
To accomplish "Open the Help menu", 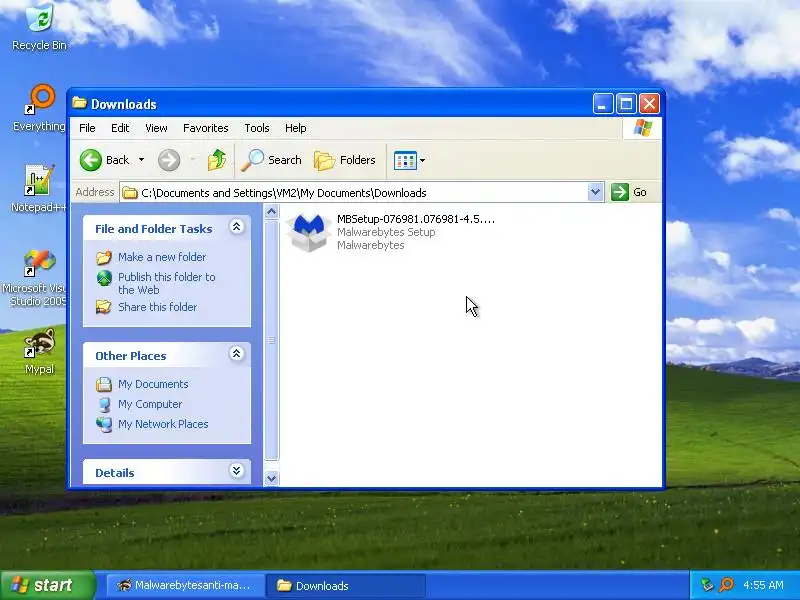I will pyautogui.click(x=295, y=128).
